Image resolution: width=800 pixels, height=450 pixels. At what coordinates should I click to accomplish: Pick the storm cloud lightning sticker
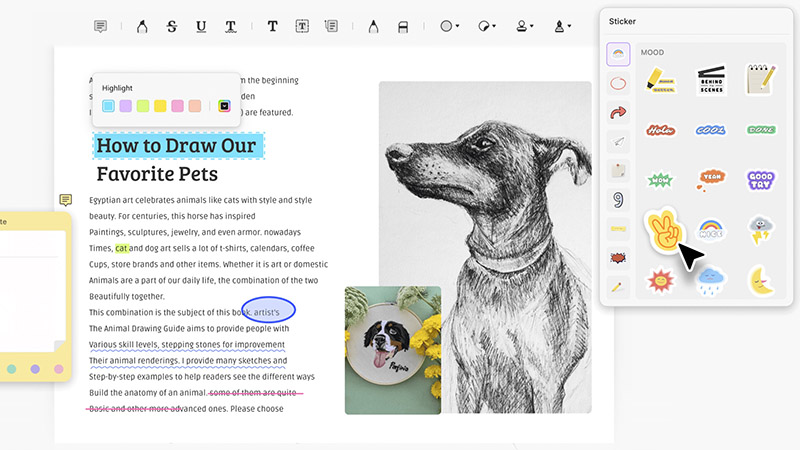(x=761, y=230)
